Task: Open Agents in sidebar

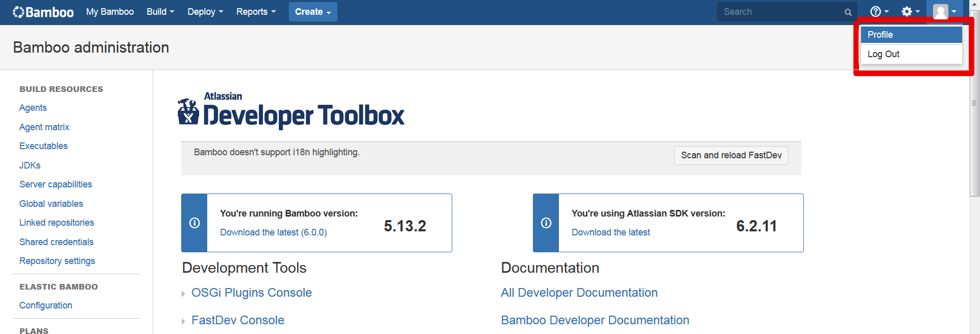Action: [x=33, y=108]
